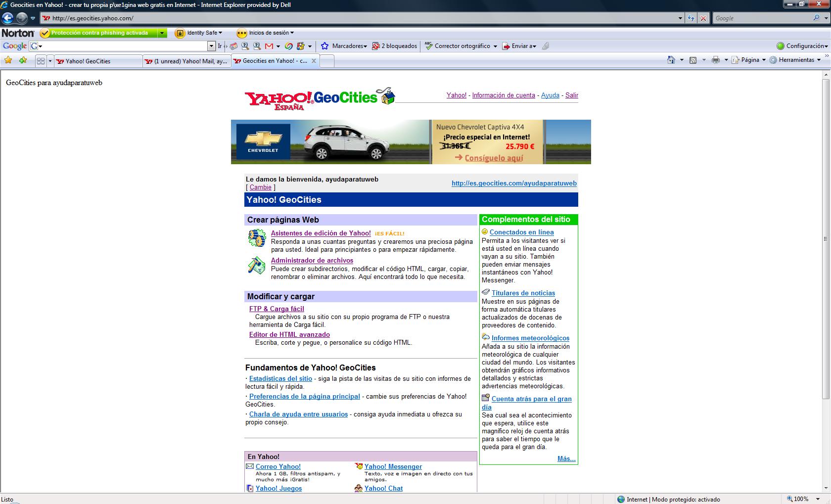Click the search magnifier icon
The width and height of the screenshot is (831, 504).
[x=816, y=18]
